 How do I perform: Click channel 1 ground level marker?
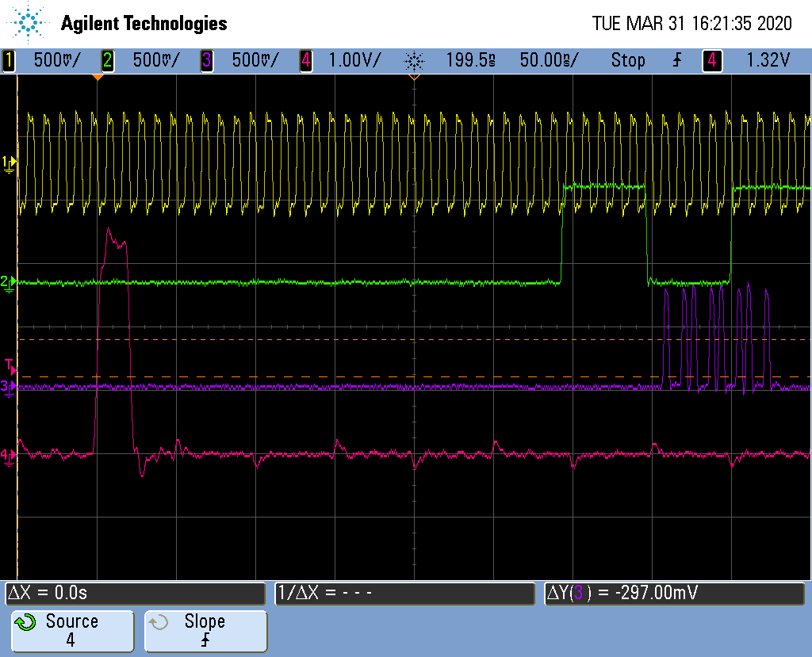(9, 163)
